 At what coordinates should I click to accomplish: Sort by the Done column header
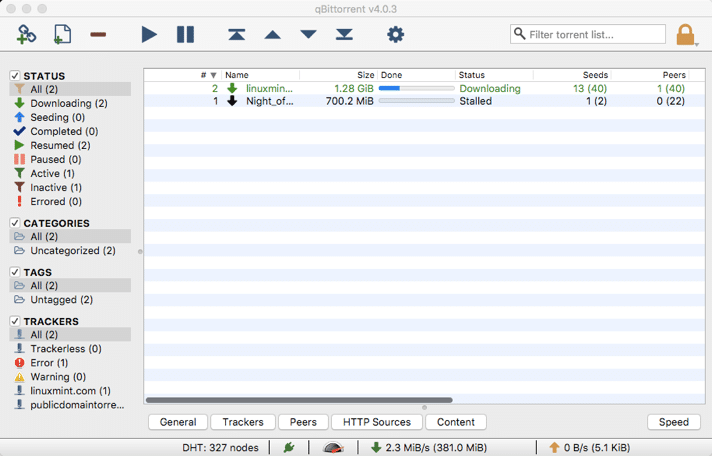coord(416,75)
